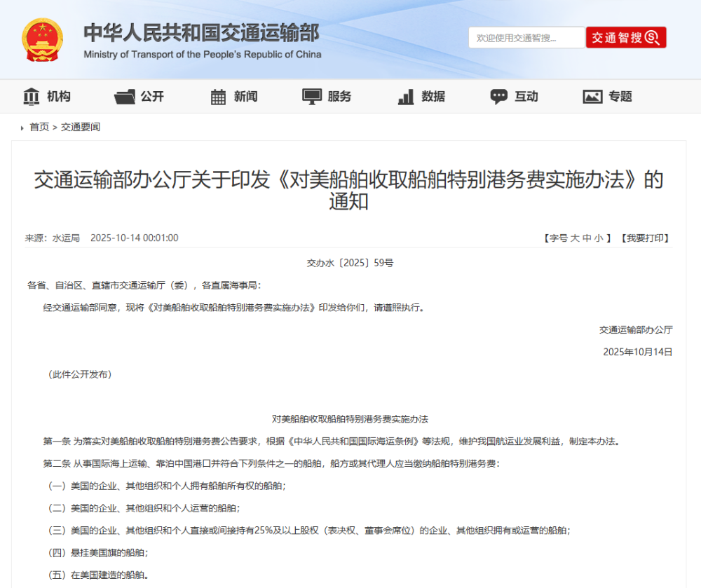Viewport: 701px width, 588px height.
Task: Go to 首页 in the breadcrumb
Action: click(x=39, y=127)
